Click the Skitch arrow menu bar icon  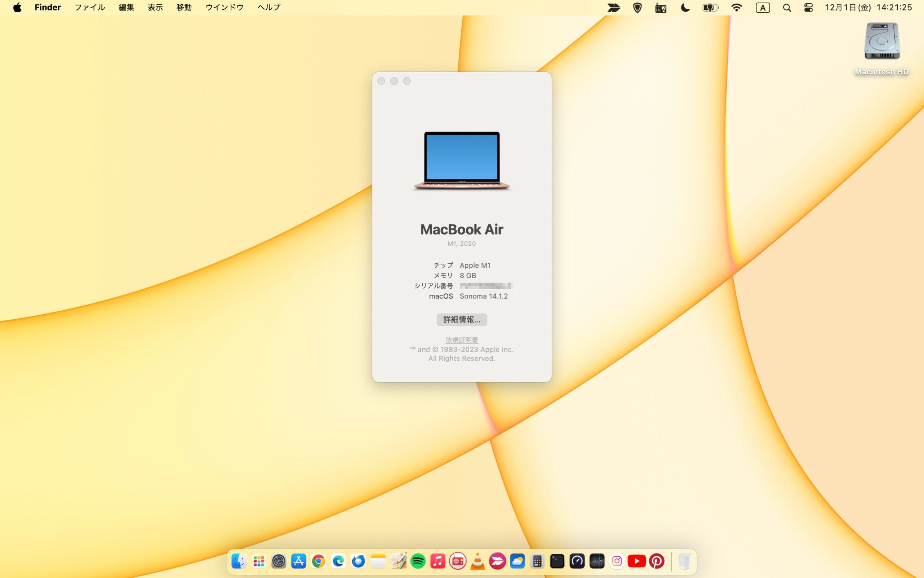coord(614,8)
